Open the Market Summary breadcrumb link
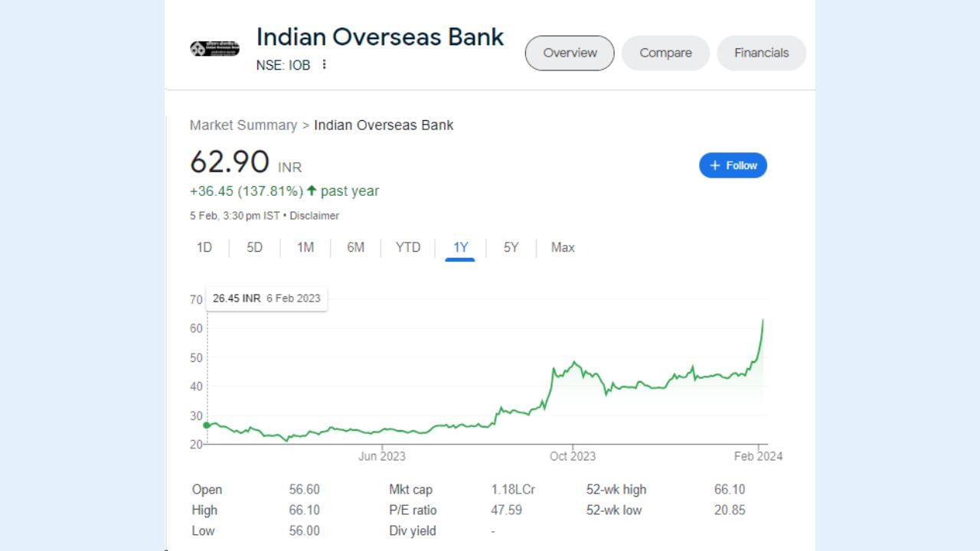980x551 pixels. pos(243,125)
